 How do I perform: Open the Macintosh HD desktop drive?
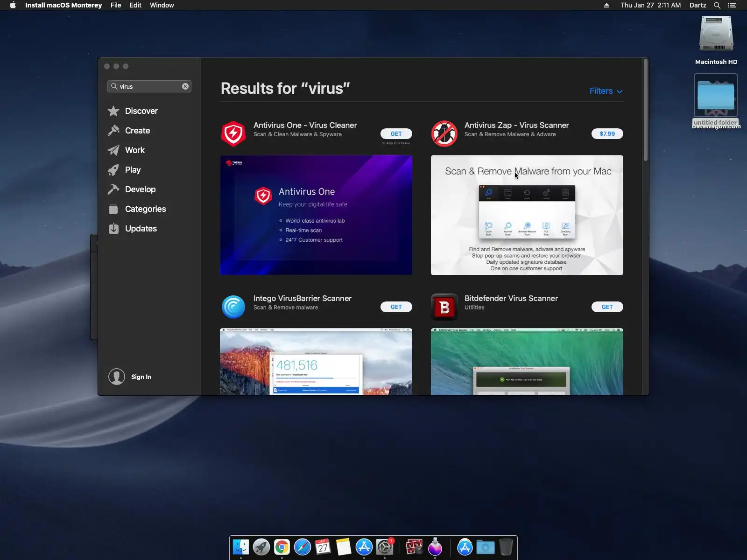[716, 41]
